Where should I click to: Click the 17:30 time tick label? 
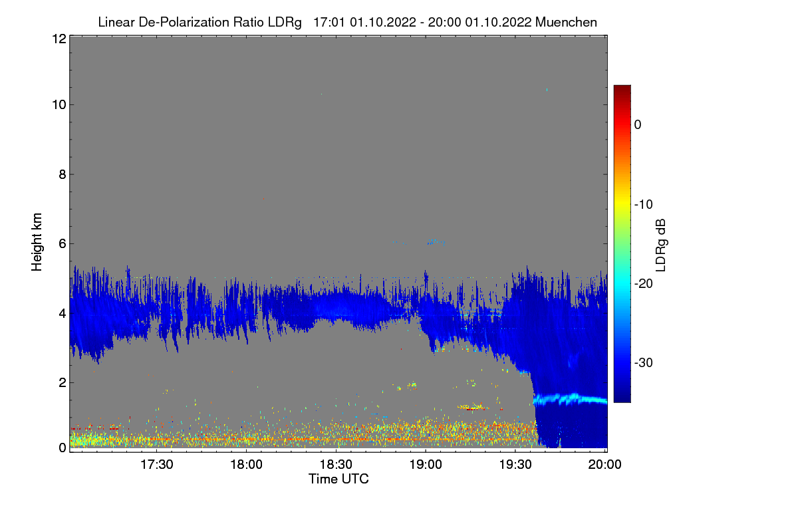point(157,464)
